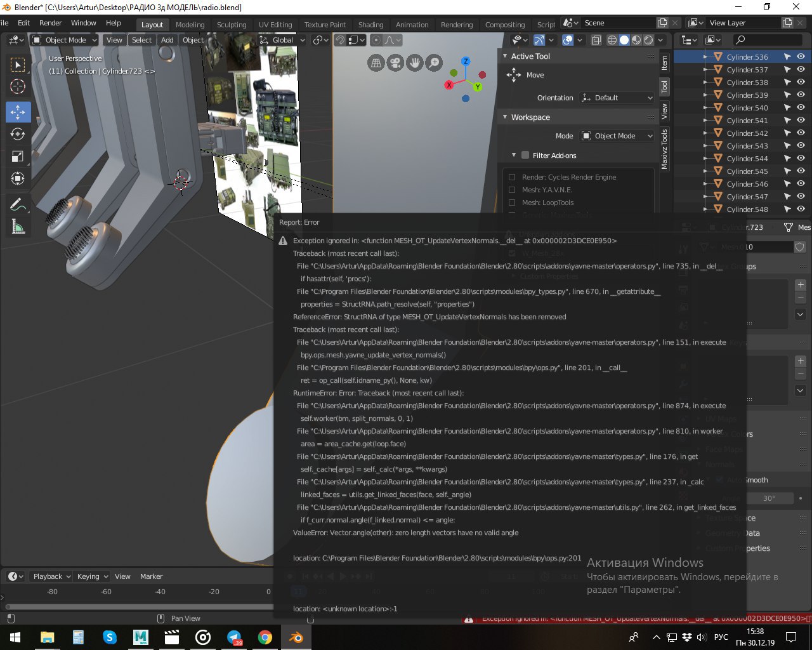Collapse Filter Add-ons section
This screenshot has height=650, width=812.
coord(514,155)
